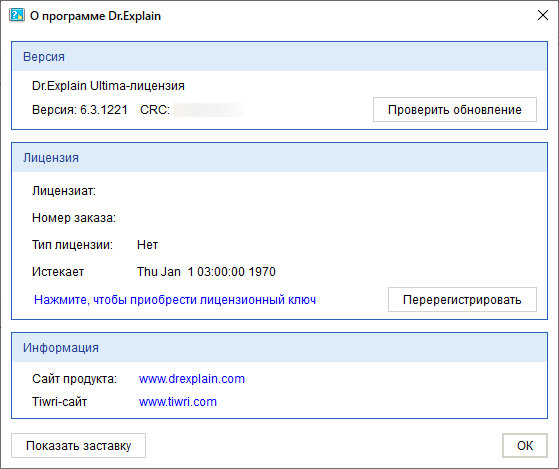The image size is (559, 469).
Task: Click the expiry date Thu Jan 1 03:00:00 1970
Action: coord(206,272)
